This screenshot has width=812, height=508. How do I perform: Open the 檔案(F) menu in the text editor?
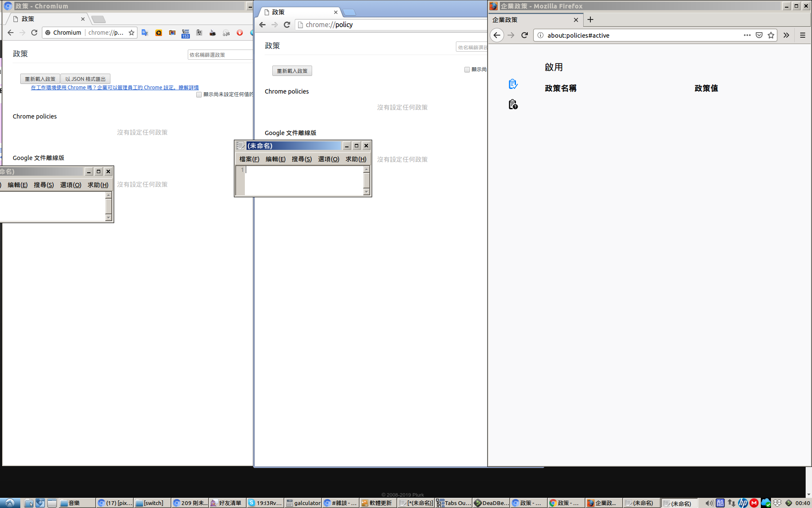[x=249, y=159]
